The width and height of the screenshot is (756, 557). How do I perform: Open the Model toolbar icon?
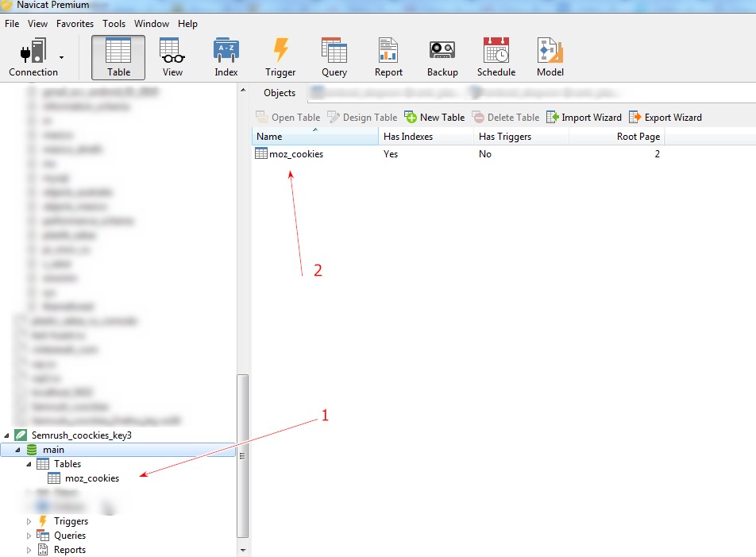550,57
